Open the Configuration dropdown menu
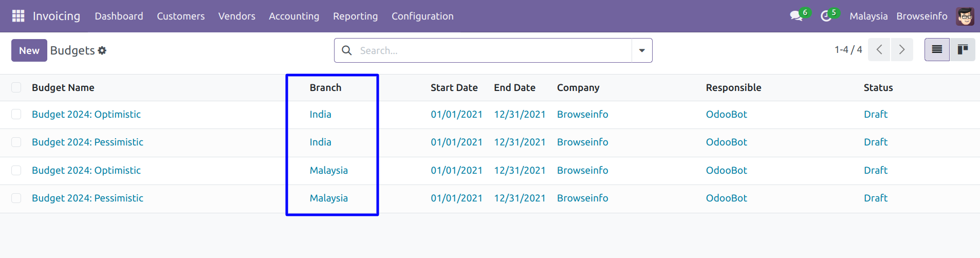This screenshot has height=258, width=980. tap(422, 16)
